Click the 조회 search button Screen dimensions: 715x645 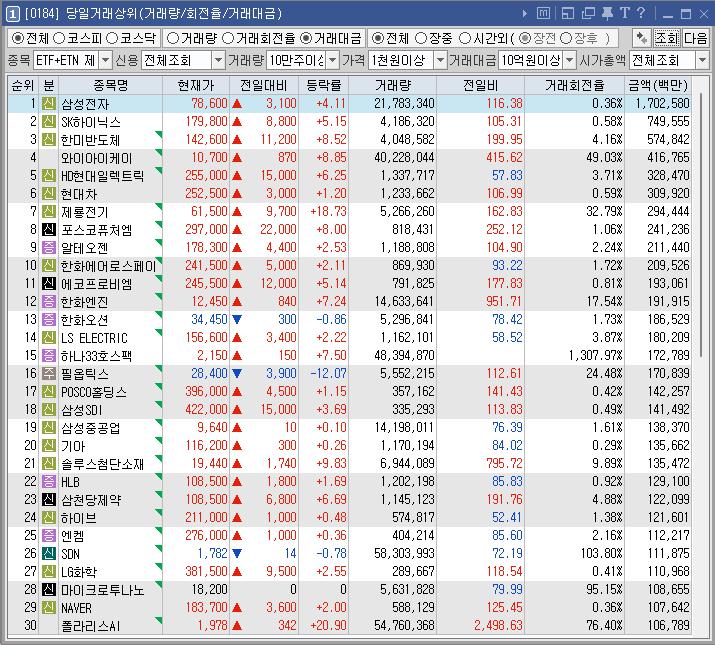667,38
